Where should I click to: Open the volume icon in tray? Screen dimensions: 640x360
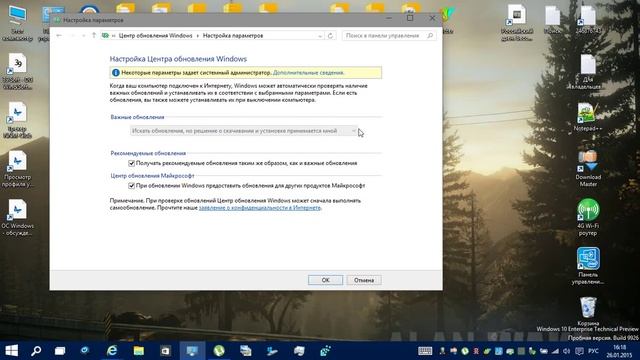click(567, 351)
